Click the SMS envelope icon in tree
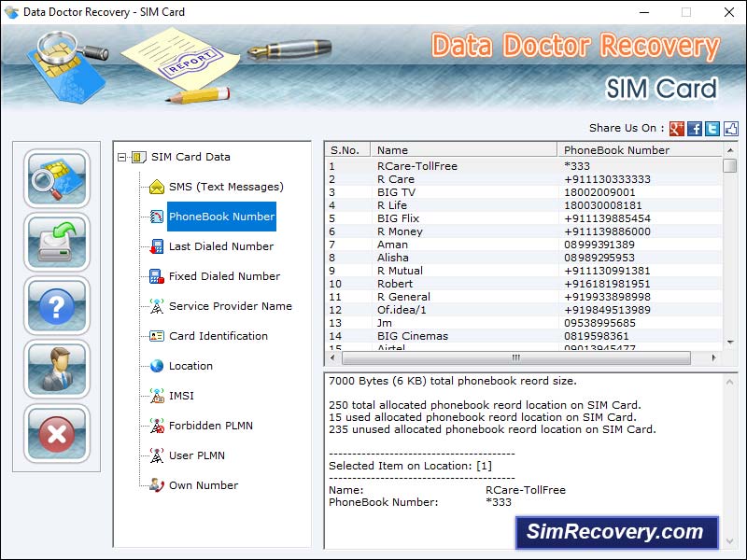747x560 pixels. (157, 187)
